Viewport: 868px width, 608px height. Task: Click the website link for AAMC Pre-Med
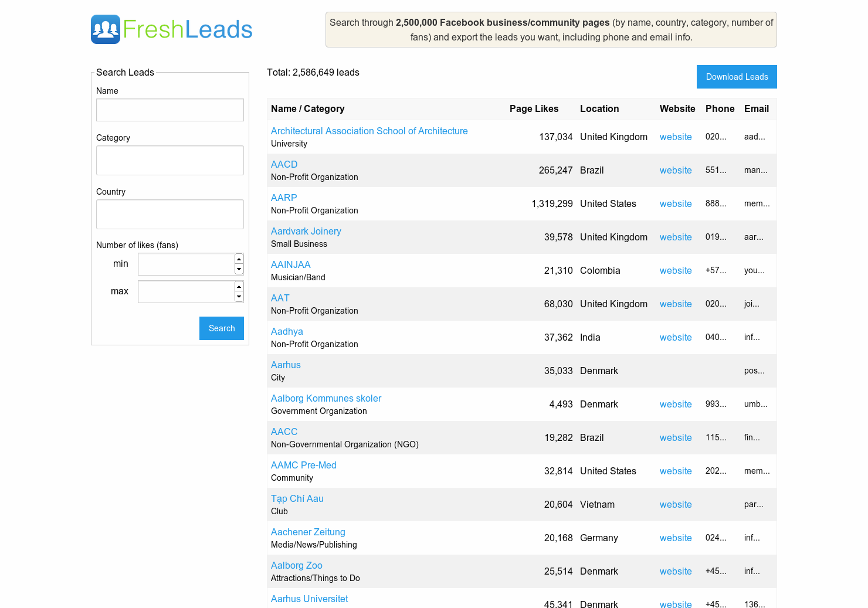[x=676, y=471]
